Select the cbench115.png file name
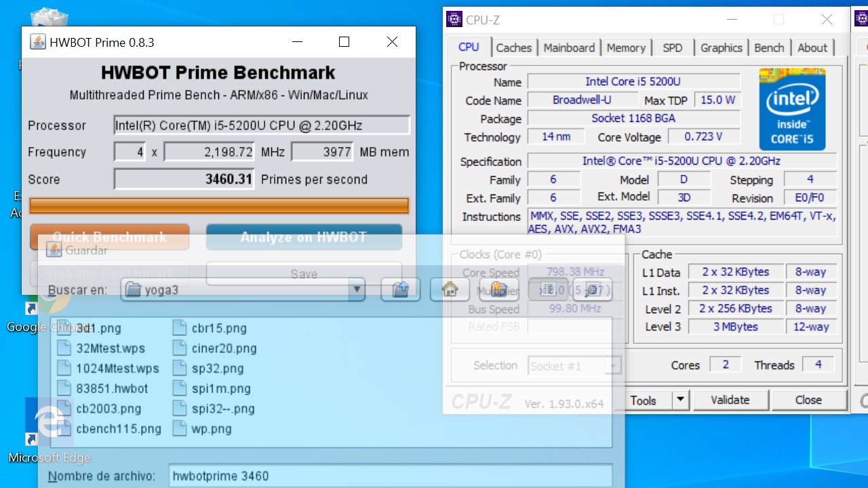Screen dimensions: 868x488 (119, 429)
